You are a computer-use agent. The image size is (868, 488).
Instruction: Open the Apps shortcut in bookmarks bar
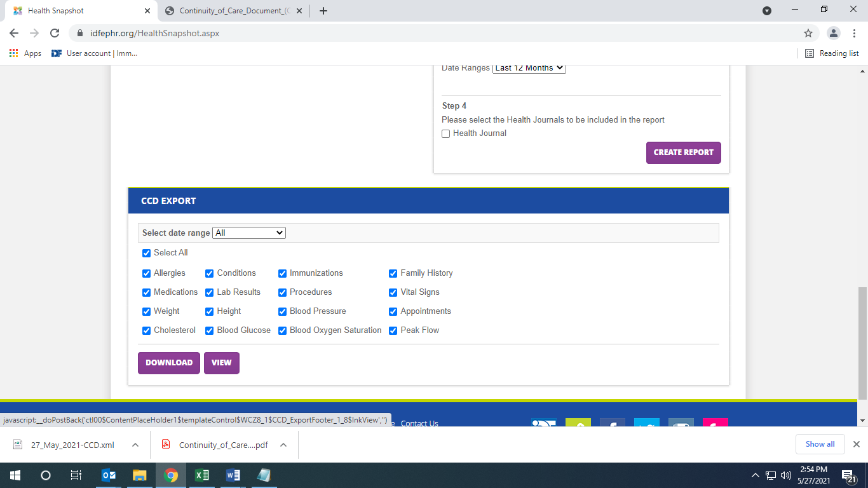(x=25, y=53)
